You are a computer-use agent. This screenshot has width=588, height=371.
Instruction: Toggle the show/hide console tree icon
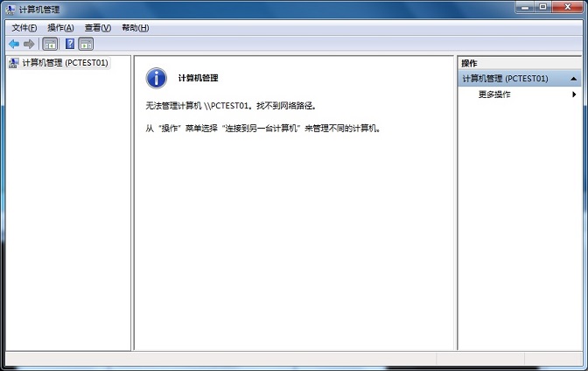pyautogui.click(x=50, y=45)
